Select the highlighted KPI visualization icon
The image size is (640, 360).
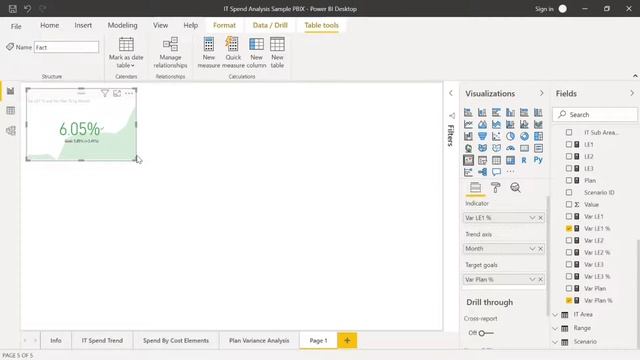(x=468, y=160)
